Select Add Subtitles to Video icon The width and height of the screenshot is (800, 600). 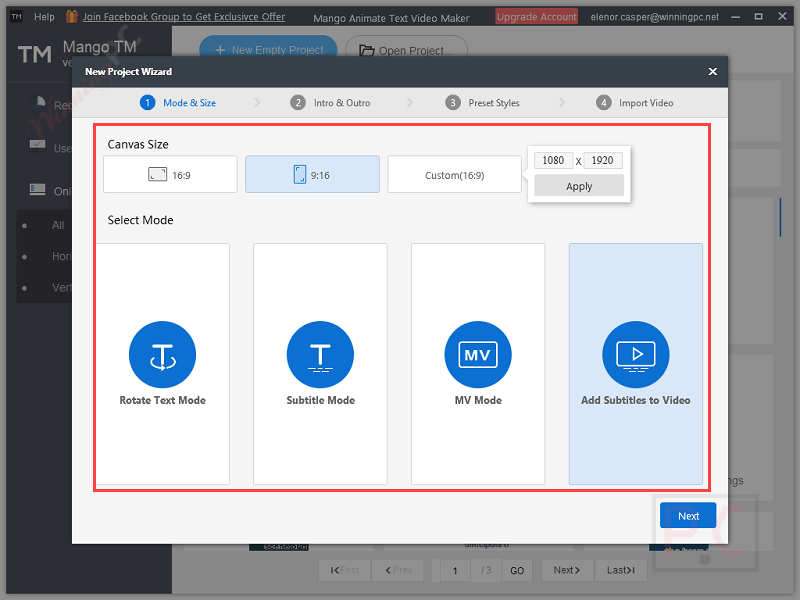(x=635, y=354)
